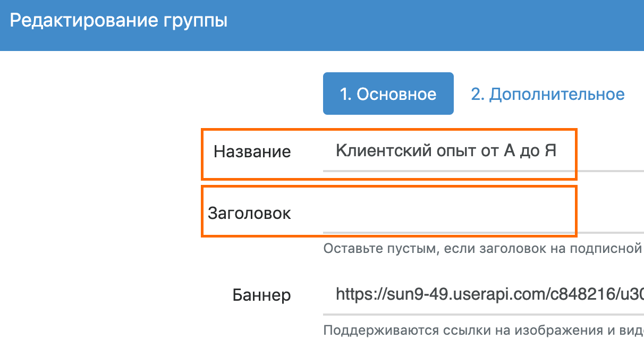Click the "Название" field label

point(252,152)
